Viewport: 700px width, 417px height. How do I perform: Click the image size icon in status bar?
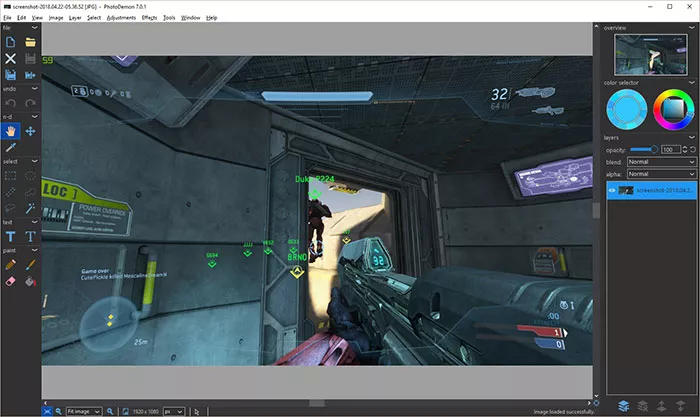(125, 411)
